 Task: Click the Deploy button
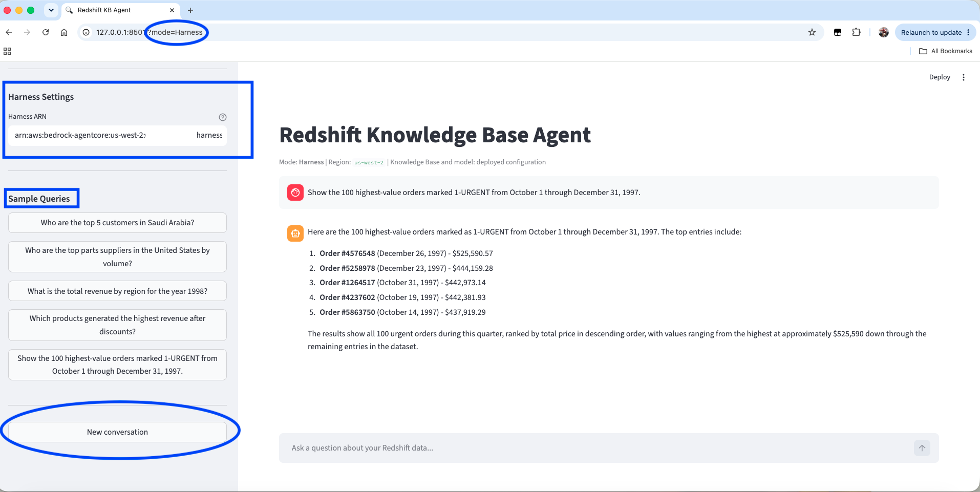(x=940, y=77)
